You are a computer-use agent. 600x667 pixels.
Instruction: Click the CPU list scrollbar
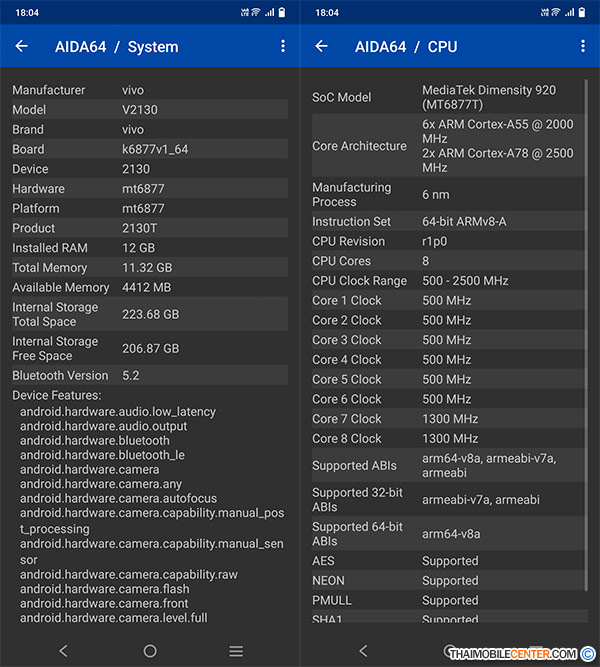click(x=587, y=330)
